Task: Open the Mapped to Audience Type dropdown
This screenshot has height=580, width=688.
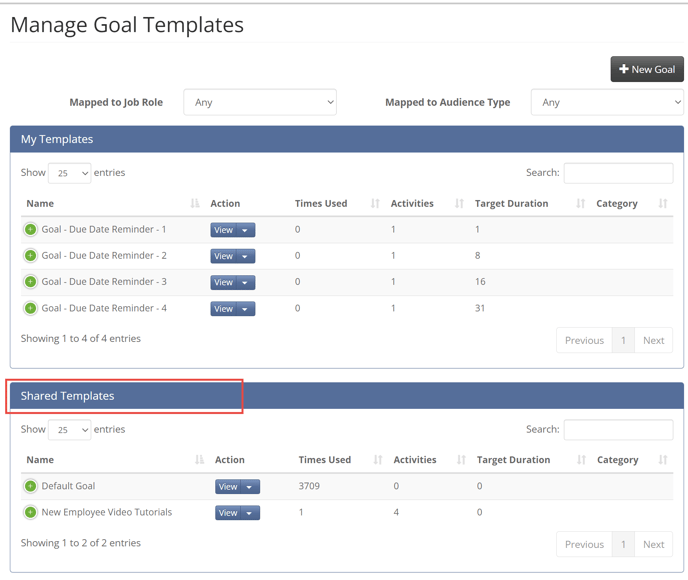Action: (607, 102)
